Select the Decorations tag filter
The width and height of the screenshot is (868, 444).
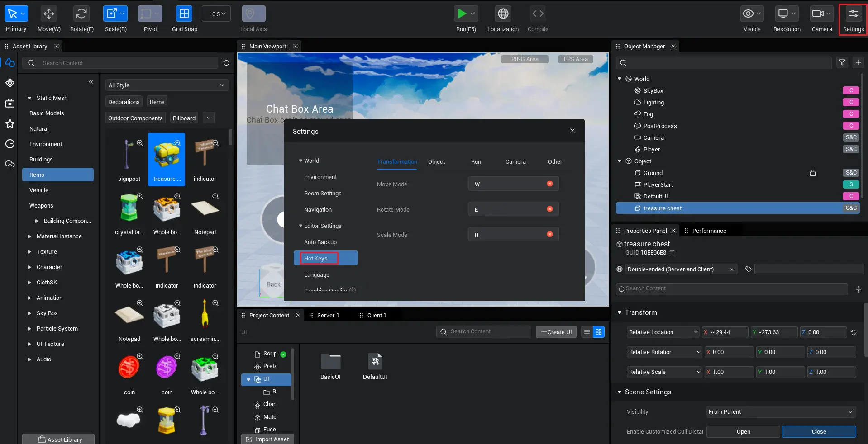pos(124,102)
